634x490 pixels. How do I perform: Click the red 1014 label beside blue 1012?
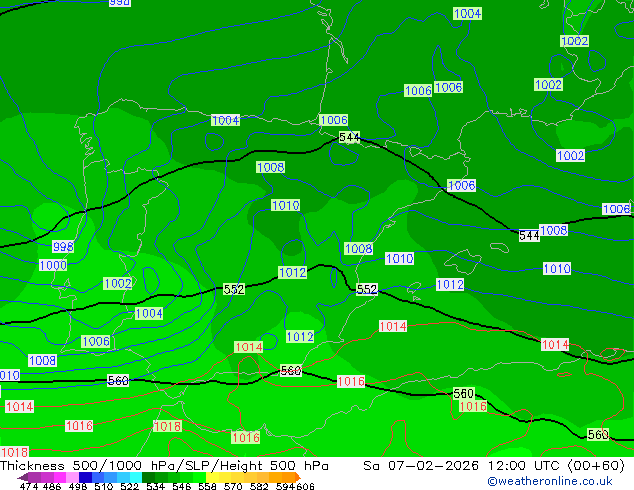point(249,347)
